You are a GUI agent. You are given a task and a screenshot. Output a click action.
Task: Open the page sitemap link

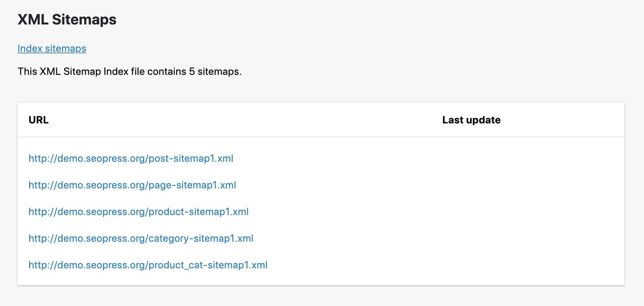pos(132,185)
